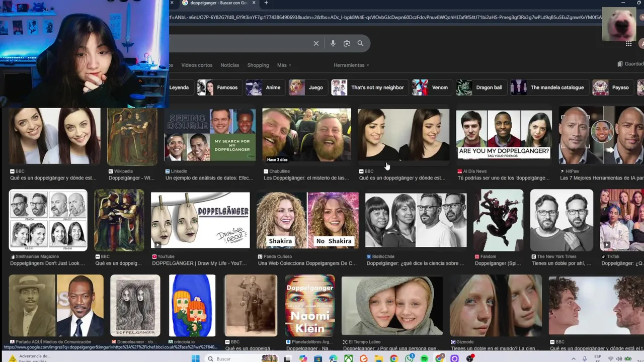644x362 pixels.
Task: Close the doppelganger search tab
Action: [254, 3]
